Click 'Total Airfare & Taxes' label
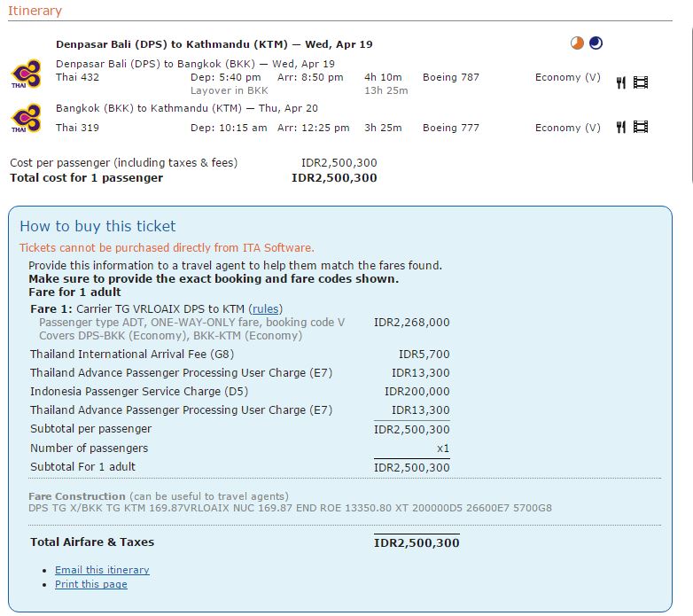The image size is (693, 616). pyautogui.click(x=92, y=542)
